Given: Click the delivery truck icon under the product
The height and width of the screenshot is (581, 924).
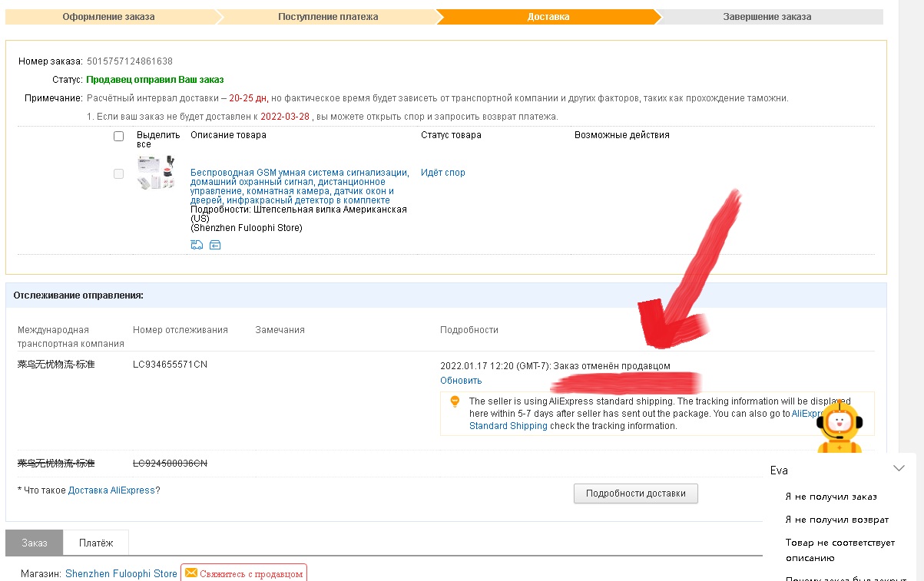Looking at the screenshot, I should 197,245.
